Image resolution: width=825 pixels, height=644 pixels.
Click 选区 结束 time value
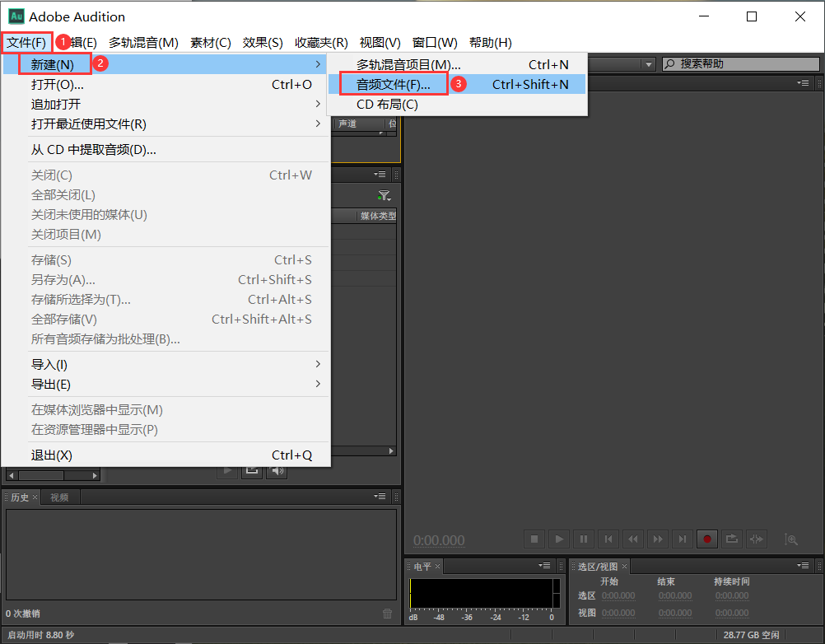coord(675,596)
